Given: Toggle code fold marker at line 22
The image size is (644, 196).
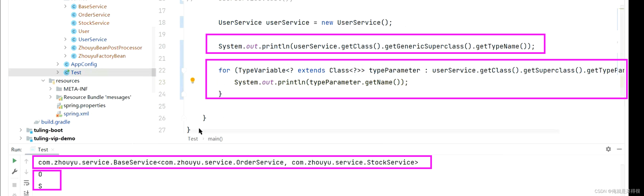Looking at the screenshot, I should tap(183, 70).
